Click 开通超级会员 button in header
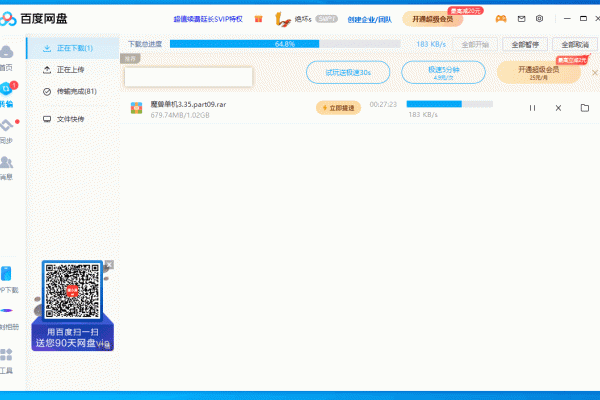The width and height of the screenshot is (600, 400). click(433, 19)
